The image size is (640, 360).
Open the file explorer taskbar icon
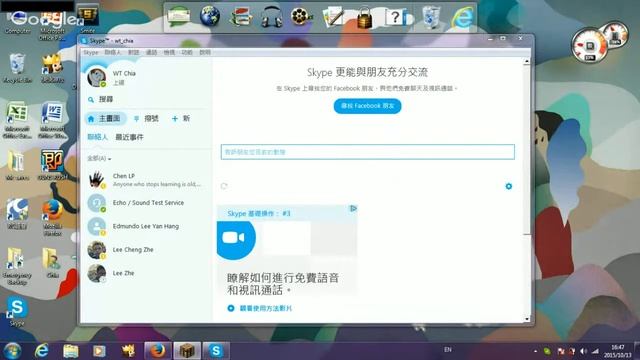(71, 351)
